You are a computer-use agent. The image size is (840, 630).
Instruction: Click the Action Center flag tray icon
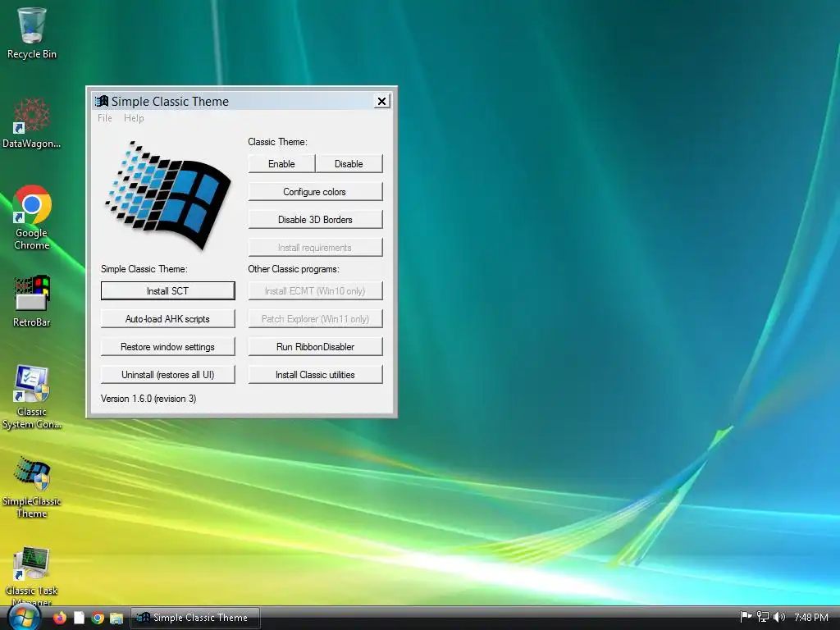pyautogui.click(x=745, y=617)
